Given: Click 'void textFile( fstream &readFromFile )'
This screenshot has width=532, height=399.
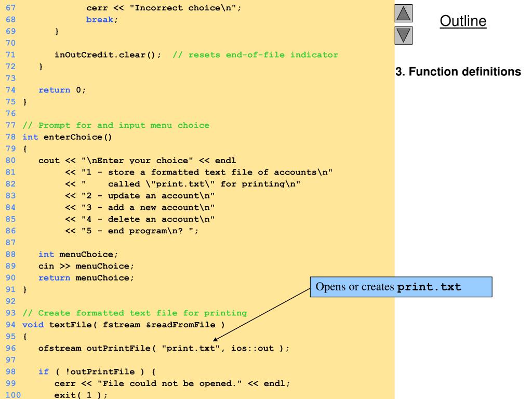Looking at the screenshot, I should pos(124,325).
